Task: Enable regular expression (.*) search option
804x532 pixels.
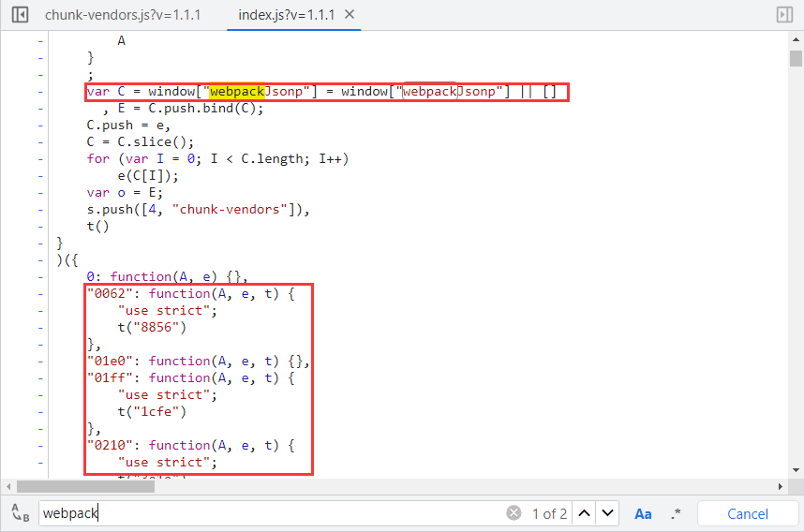Action: [676, 513]
